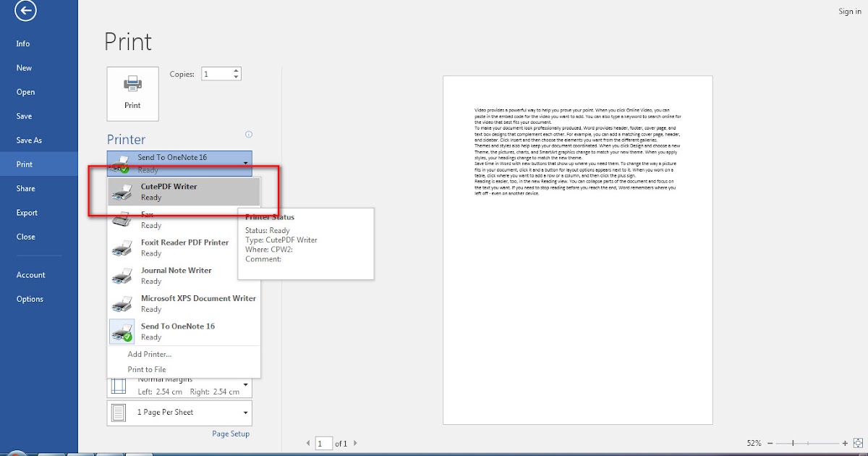Choose Print to File option

pos(147,369)
